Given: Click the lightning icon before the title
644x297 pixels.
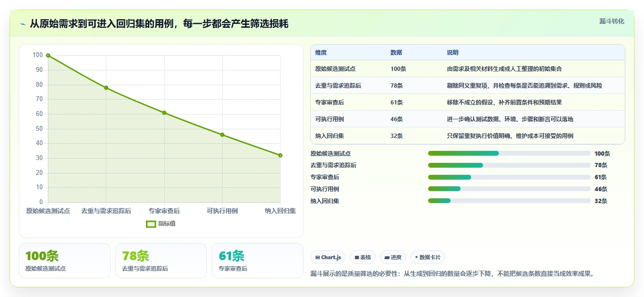Looking at the screenshot, I should coord(23,24).
